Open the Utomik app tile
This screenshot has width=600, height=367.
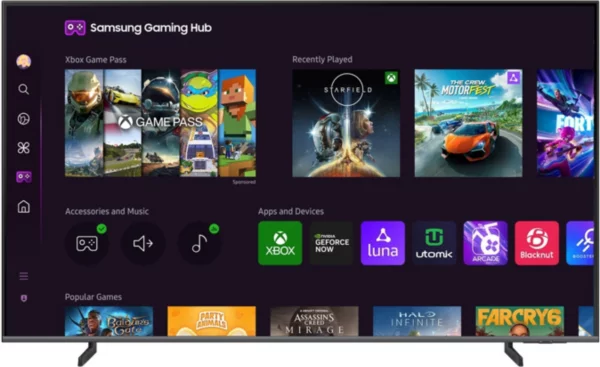point(434,243)
